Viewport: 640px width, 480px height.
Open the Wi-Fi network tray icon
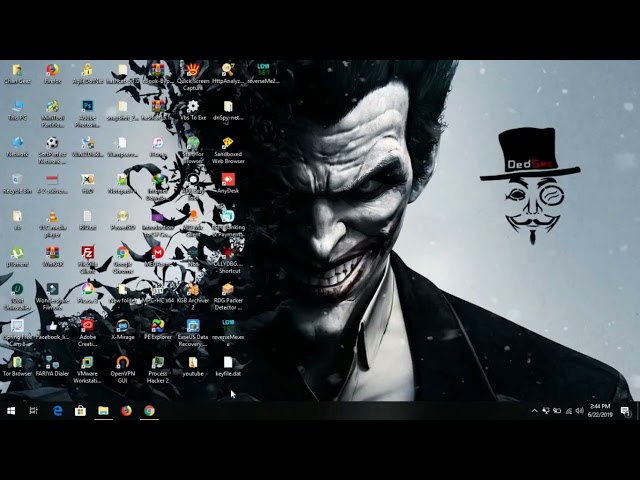click(569, 411)
